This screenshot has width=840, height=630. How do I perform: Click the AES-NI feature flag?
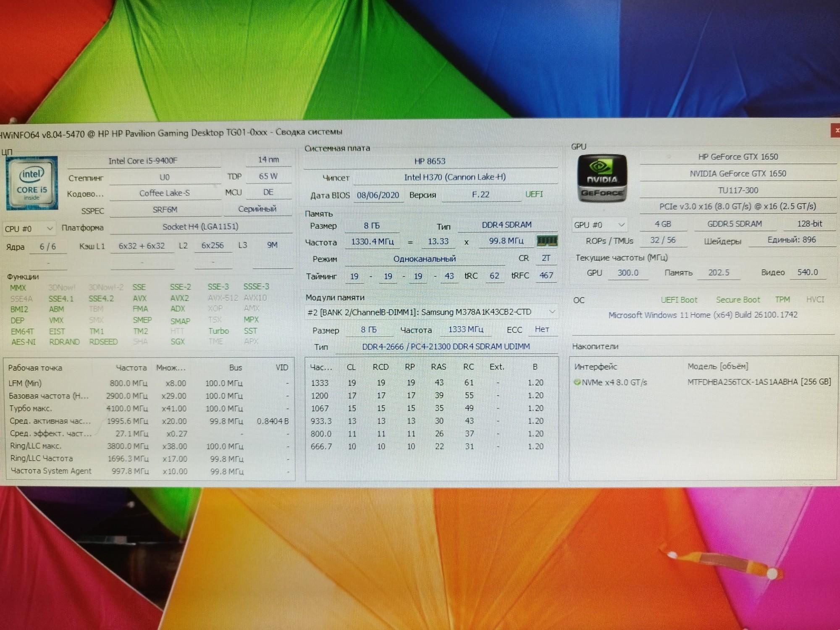pos(24,342)
